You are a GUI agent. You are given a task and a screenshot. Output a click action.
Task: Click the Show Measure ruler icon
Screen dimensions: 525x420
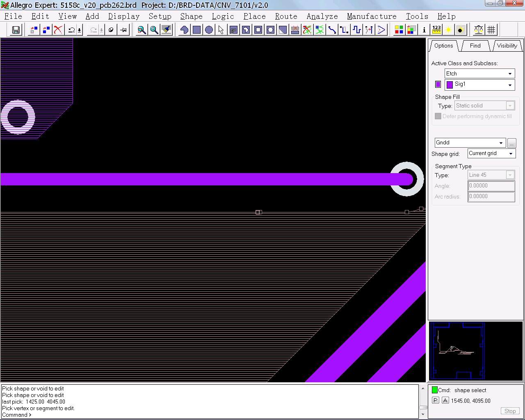(x=436, y=30)
